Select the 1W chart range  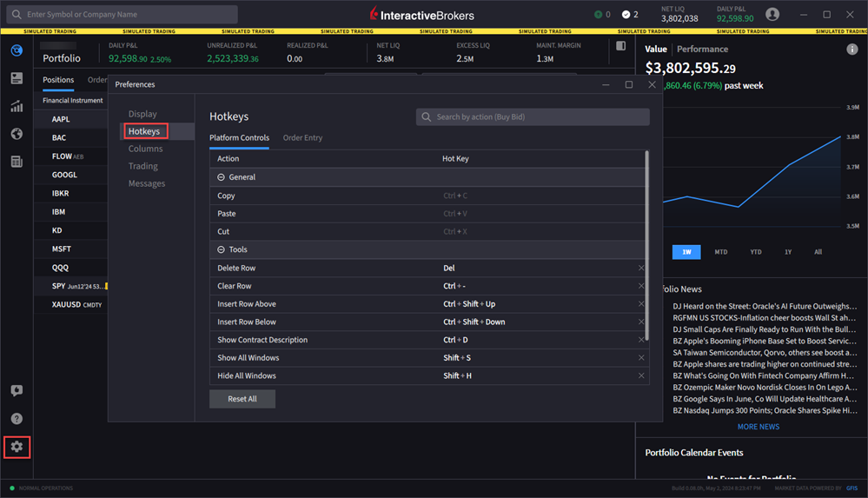coord(686,252)
